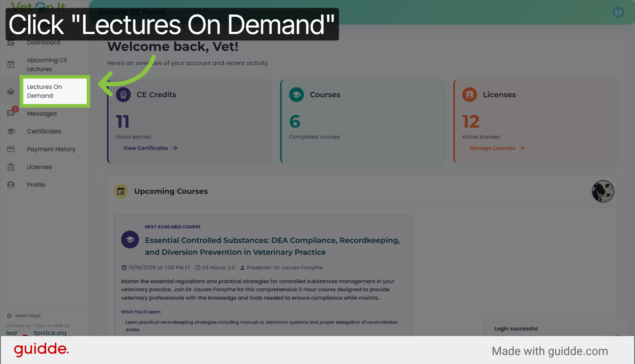Open Payment History from the sidebar

click(51, 149)
